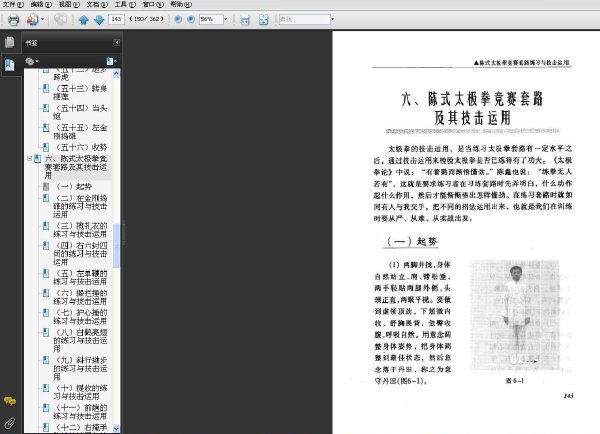600x434 pixels.
Task: Click the zoom in round button
Action: 191,19
